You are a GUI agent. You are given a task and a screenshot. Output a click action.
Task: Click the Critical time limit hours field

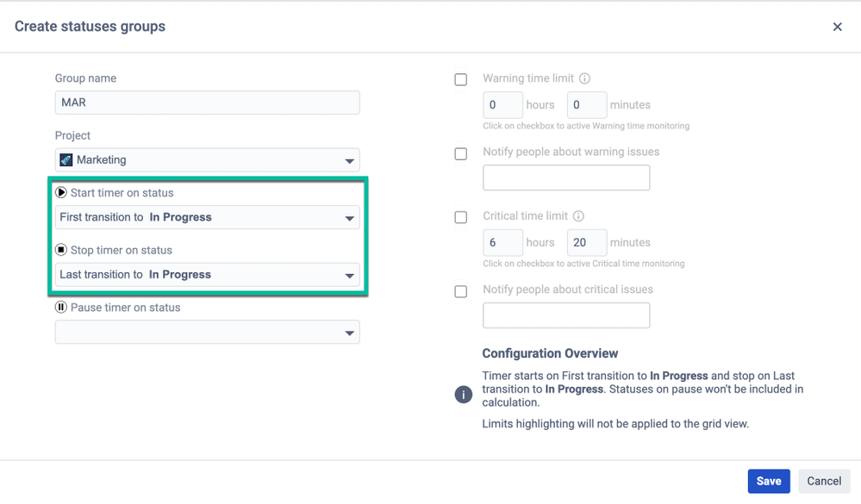[x=502, y=243]
